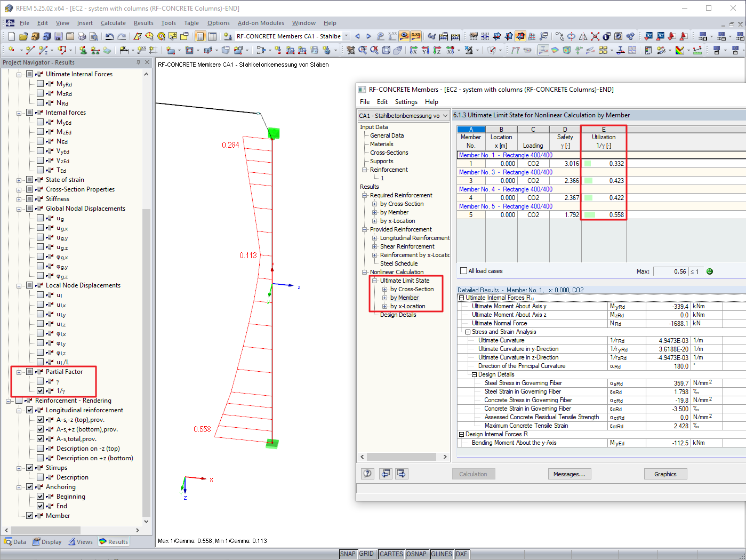
Task: Click the back arrow beside the module selector
Action: click(357, 36)
